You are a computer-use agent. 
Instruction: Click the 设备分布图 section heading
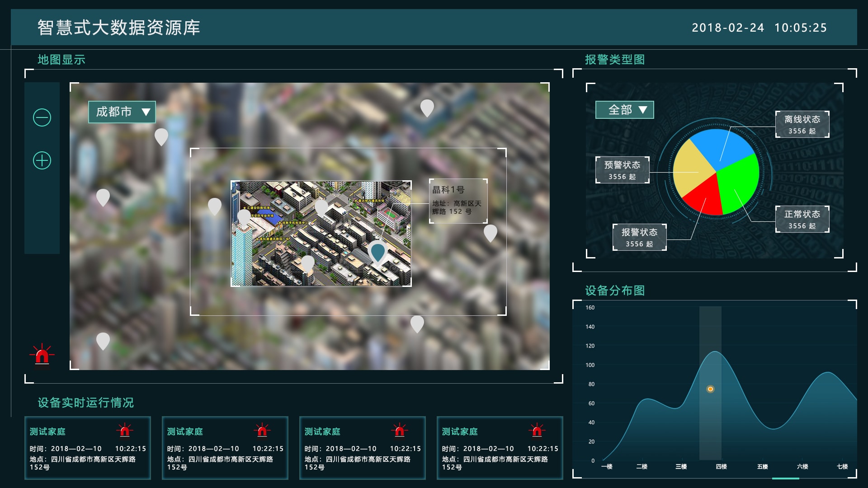pos(615,291)
